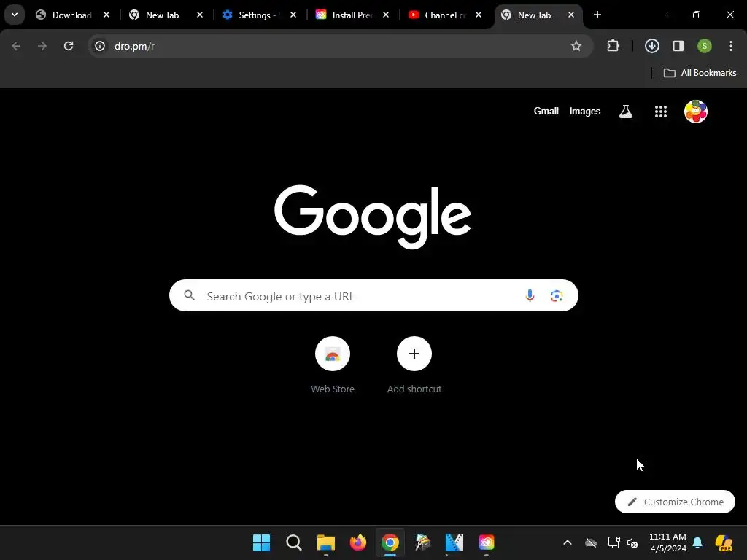Click the cloud sync tray icon
747x560 pixels.
pos(591,542)
